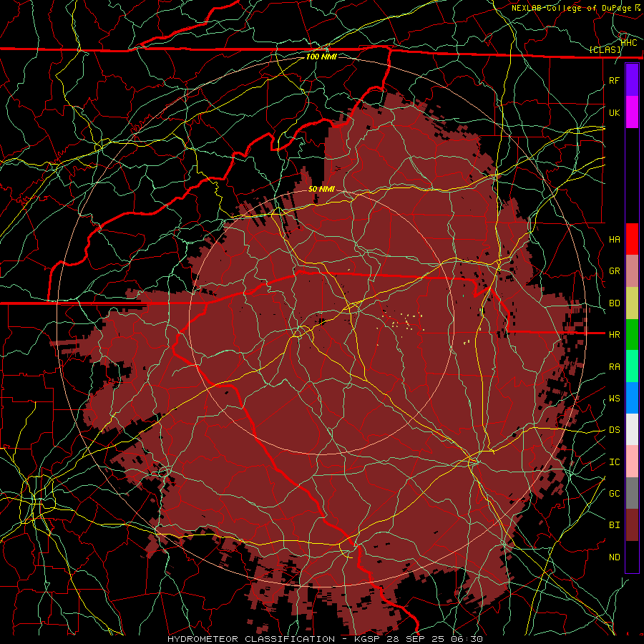
Task: Click the HR legend label
Action: coord(614,335)
